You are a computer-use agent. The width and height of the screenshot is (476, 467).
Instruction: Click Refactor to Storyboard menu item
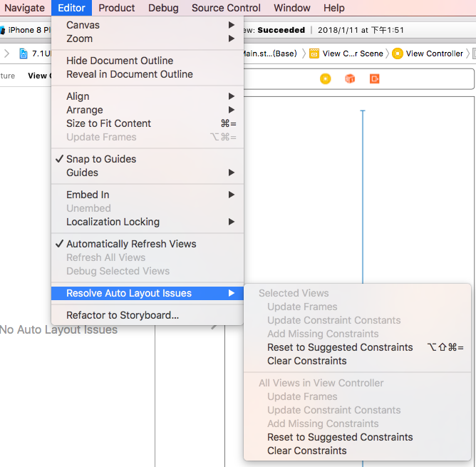123,315
